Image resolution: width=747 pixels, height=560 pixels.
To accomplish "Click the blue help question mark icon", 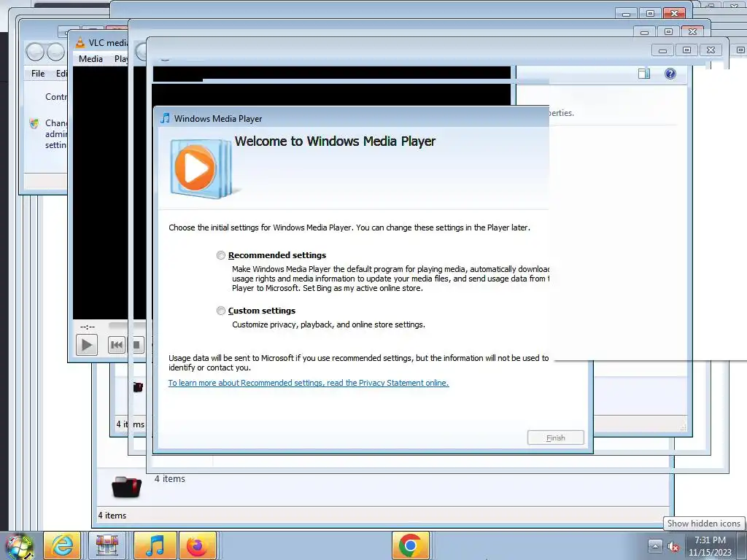I will (670, 74).
